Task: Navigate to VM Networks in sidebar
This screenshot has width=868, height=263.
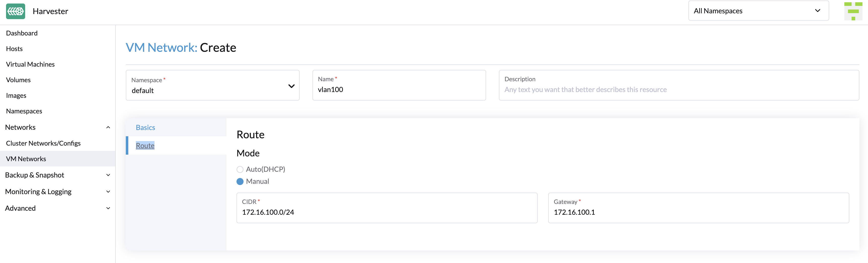Action: coord(26,159)
